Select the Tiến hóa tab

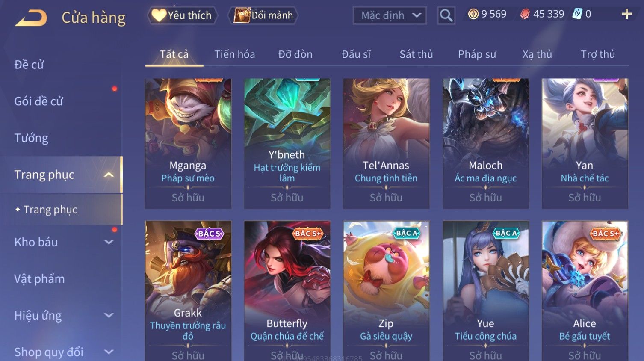pyautogui.click(x=234, y=54)
